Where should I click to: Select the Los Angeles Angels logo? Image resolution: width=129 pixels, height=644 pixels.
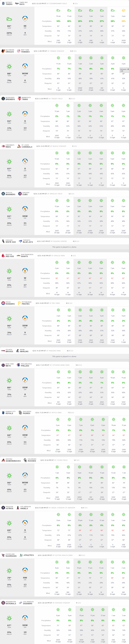pos(18,508)
